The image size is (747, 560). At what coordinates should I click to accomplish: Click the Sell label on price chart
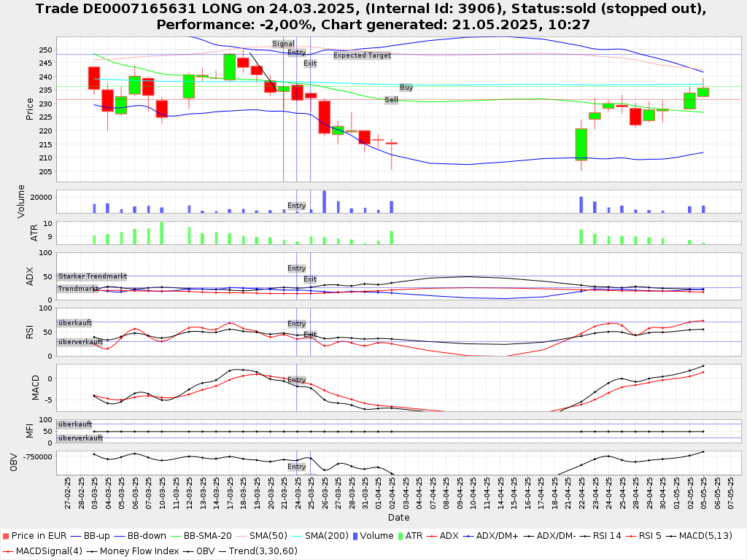pos(392,100)
